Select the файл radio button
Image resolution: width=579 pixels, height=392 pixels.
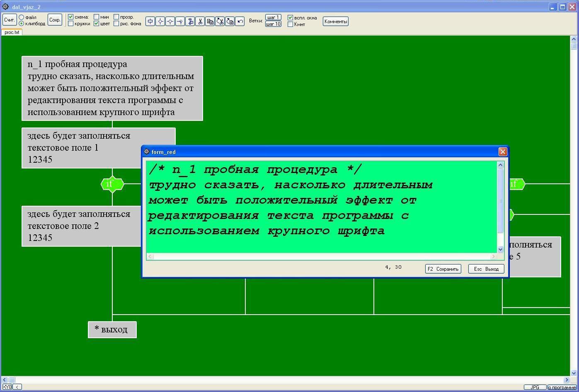(22, 17)
